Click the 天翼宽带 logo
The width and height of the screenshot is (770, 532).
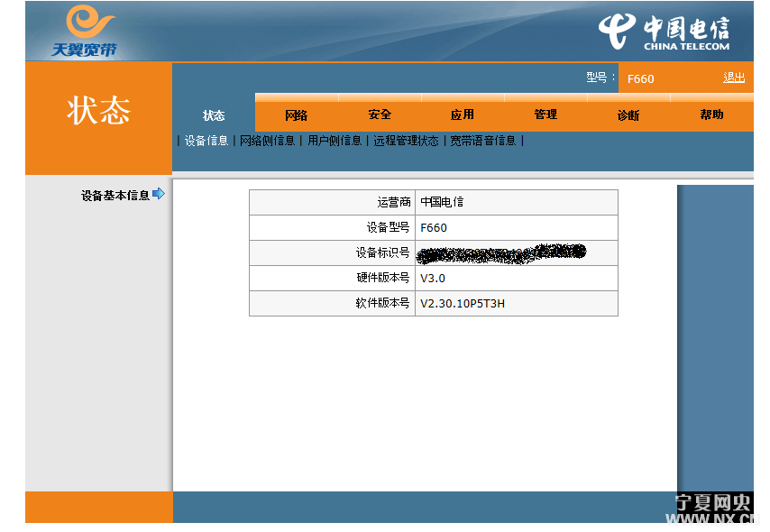coord(86,31)
